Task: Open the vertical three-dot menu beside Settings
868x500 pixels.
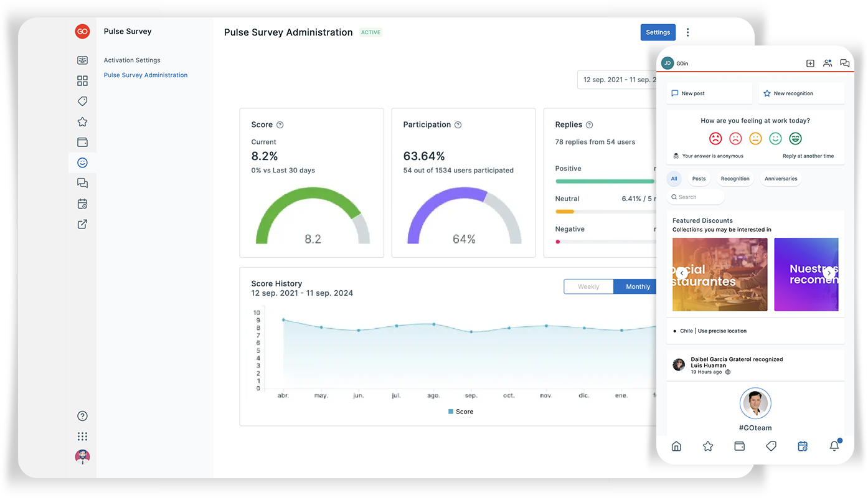Action: tap(687, 32)
